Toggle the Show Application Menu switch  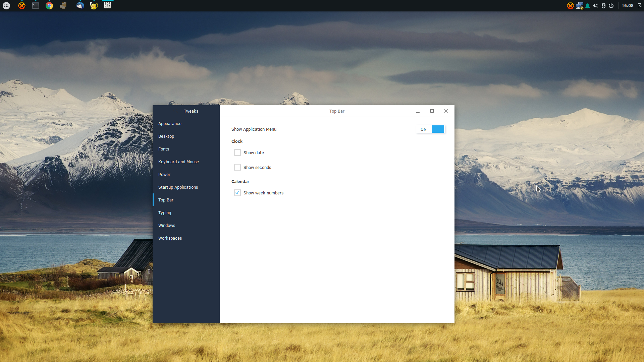pos(431,129)
